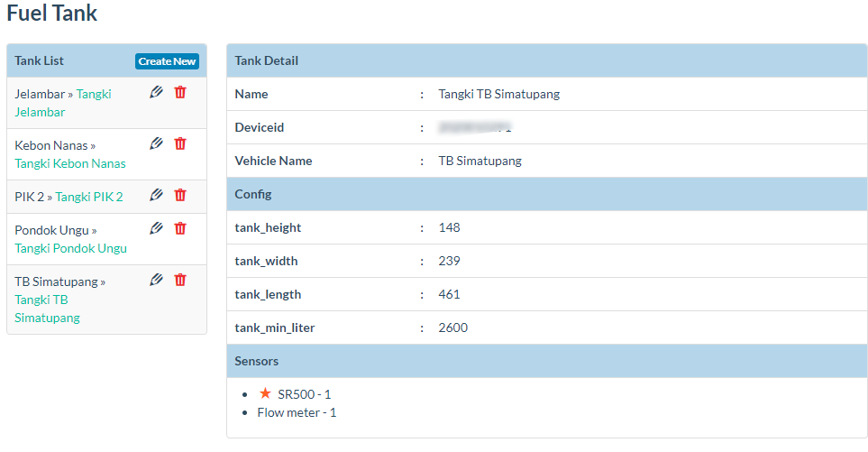868x452 pixels.
Task: Edit the Jelambar tank entry
Action: pyautogui.click(x=157, y=92)
